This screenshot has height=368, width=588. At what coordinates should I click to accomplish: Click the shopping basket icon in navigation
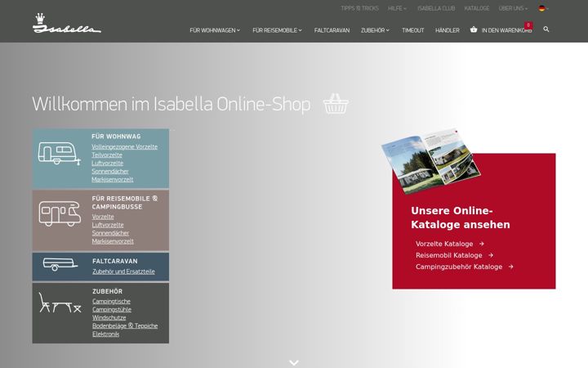click(474, 29)
